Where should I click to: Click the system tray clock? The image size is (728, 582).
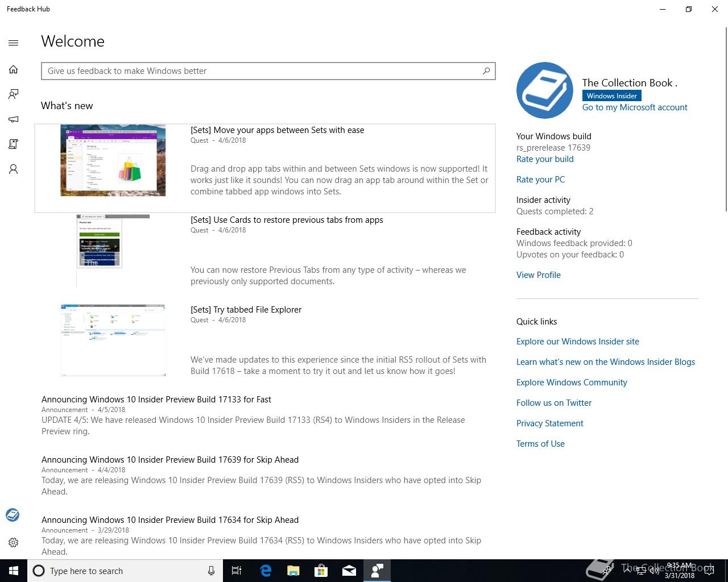pyautogui.click(x=680, y=571)
